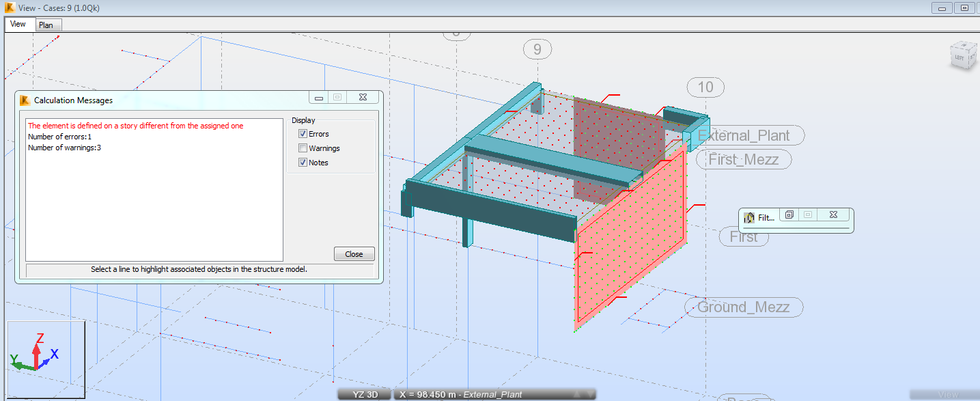Click the down arrow on the X coordinate bar
Image resolution: width=980 pixels, height=401 pixels.
(589, 394)
